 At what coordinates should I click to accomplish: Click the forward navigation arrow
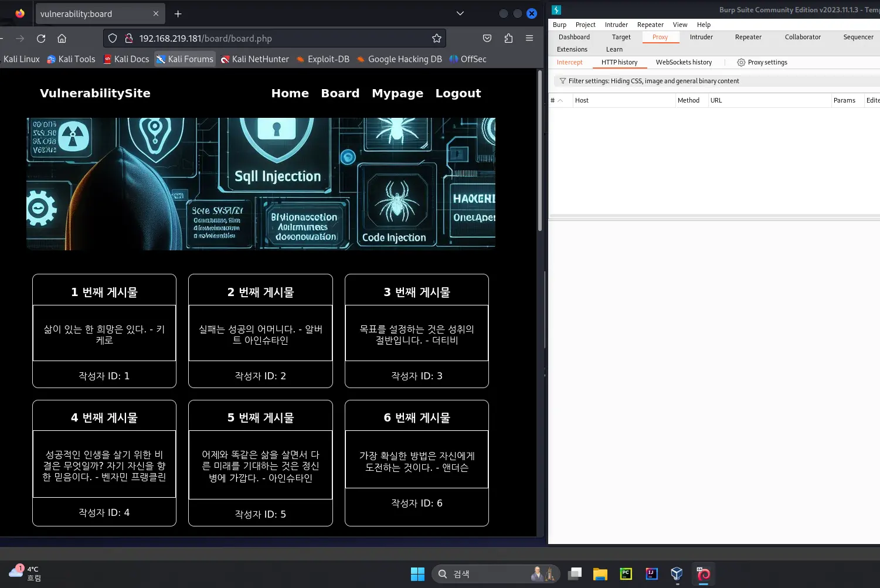tap(20, 39)
